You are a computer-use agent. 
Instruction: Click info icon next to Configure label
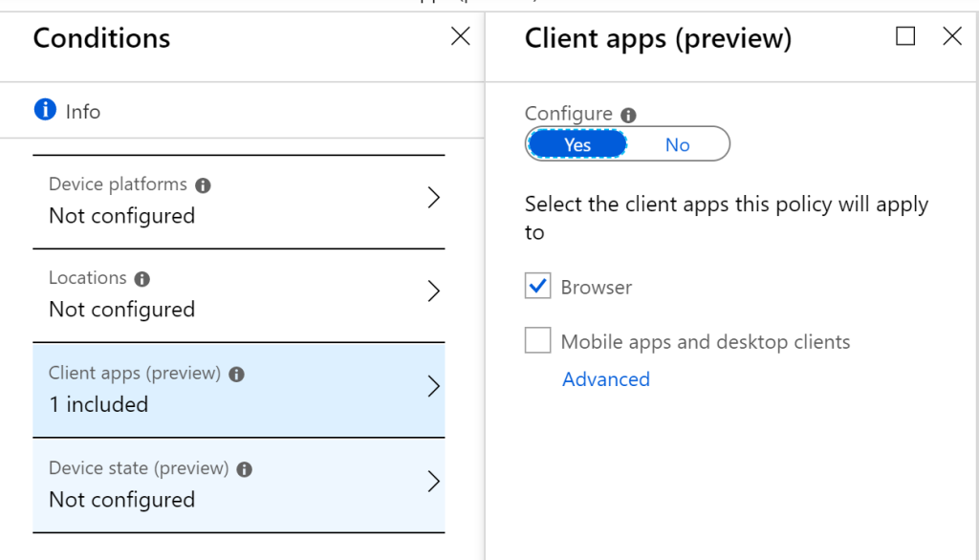(x=628, y=115)
